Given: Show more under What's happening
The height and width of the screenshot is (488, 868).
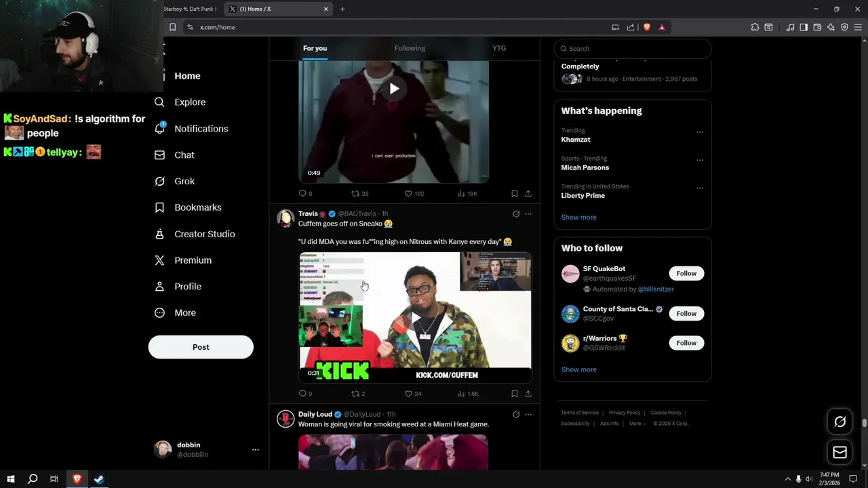Looking at the screenshot, I should coord(578,218).
